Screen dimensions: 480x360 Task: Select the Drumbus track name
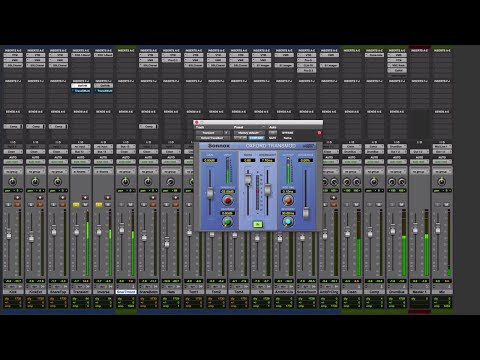[x=397, y=292]
